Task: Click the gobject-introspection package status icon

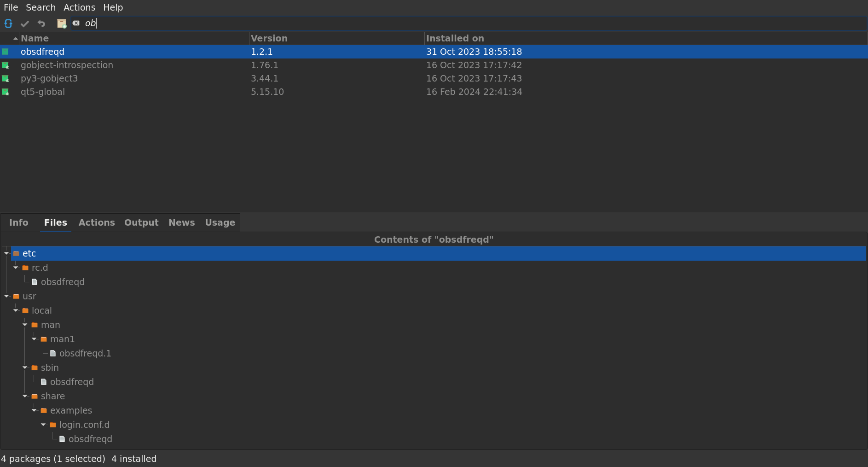Action: 6,65
